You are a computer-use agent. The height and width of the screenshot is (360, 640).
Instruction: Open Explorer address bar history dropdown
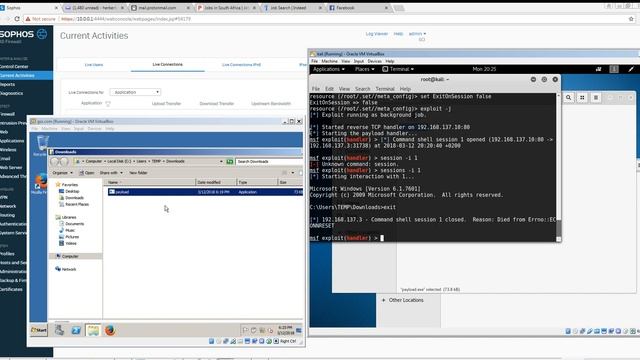[x=221, y=162]
